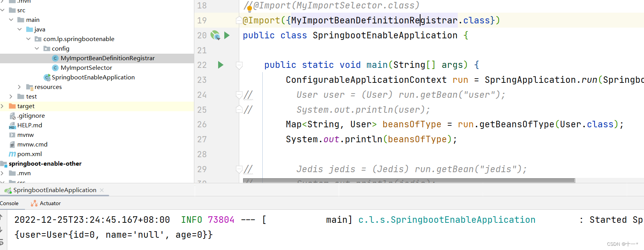
Task: Toggle fold marker for main method line 22
Action: (239, 65)
